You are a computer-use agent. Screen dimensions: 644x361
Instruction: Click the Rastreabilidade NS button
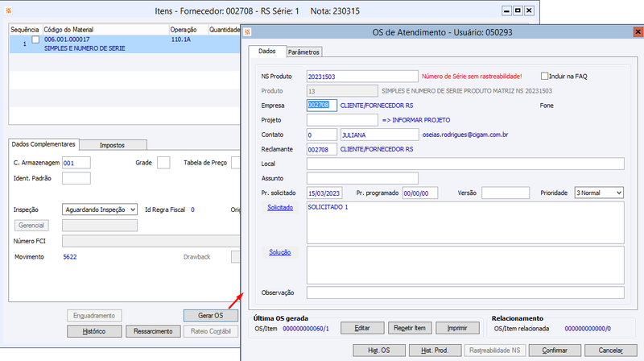494,351
